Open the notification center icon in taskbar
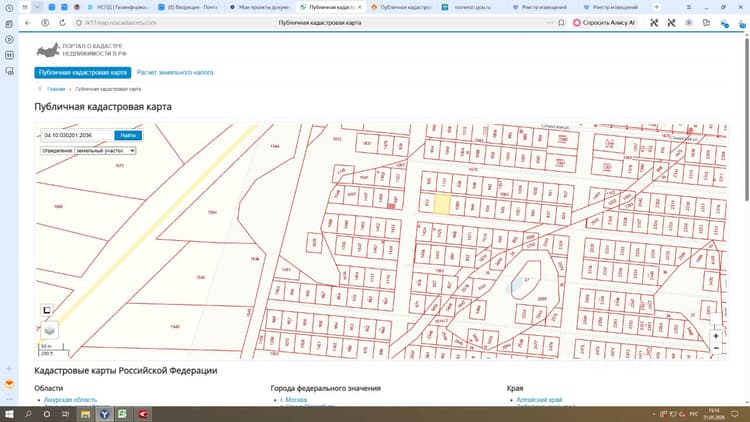 (x=735, y=414)
